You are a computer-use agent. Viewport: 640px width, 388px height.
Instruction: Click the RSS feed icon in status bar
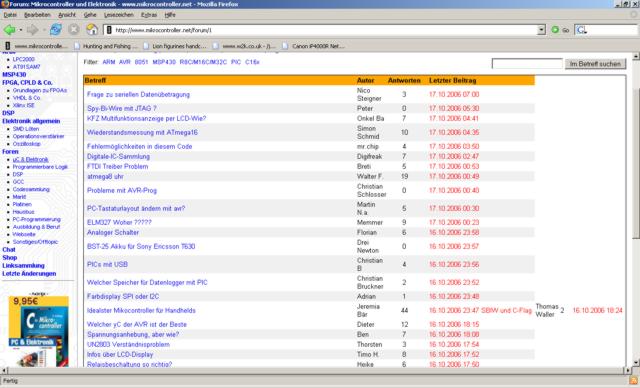(x=633, y=381)
